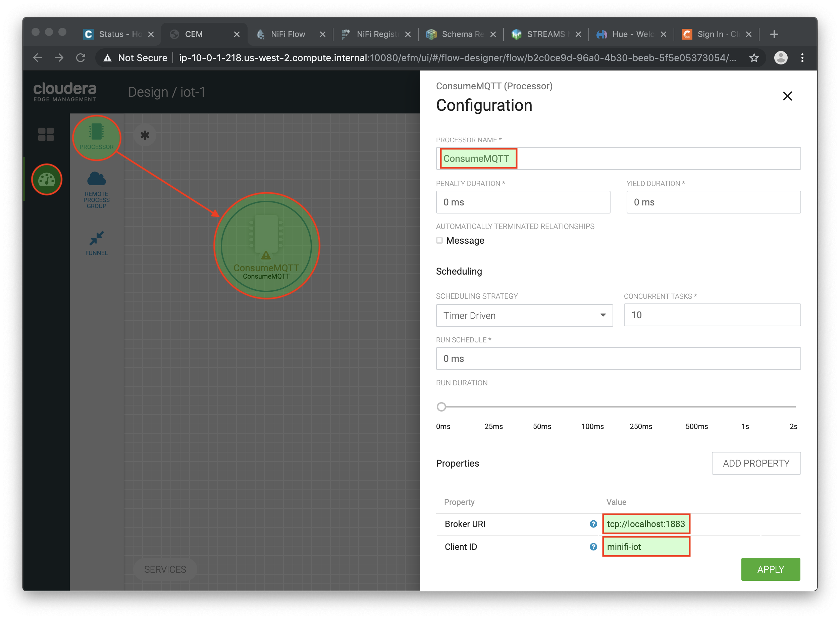Open Chrome's three-dot menu

802,58
